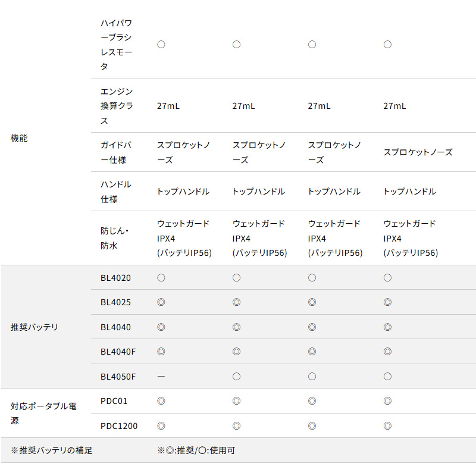Click the ※推奨バッテリの補足 label
476x476 pixels.
tap(52, 450)
